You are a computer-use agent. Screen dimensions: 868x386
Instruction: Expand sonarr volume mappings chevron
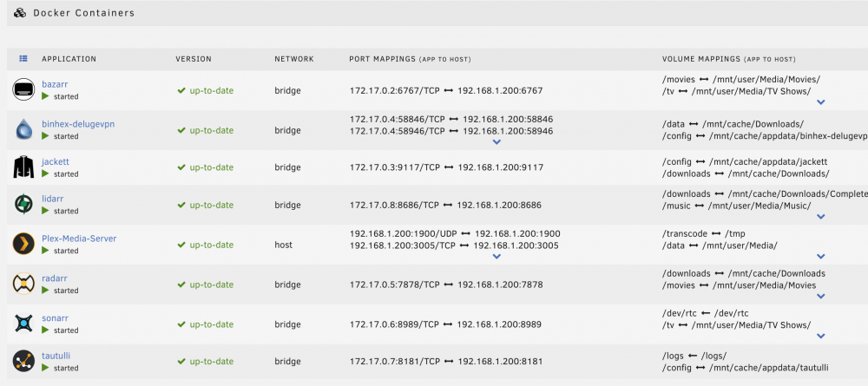coord(821,337)
